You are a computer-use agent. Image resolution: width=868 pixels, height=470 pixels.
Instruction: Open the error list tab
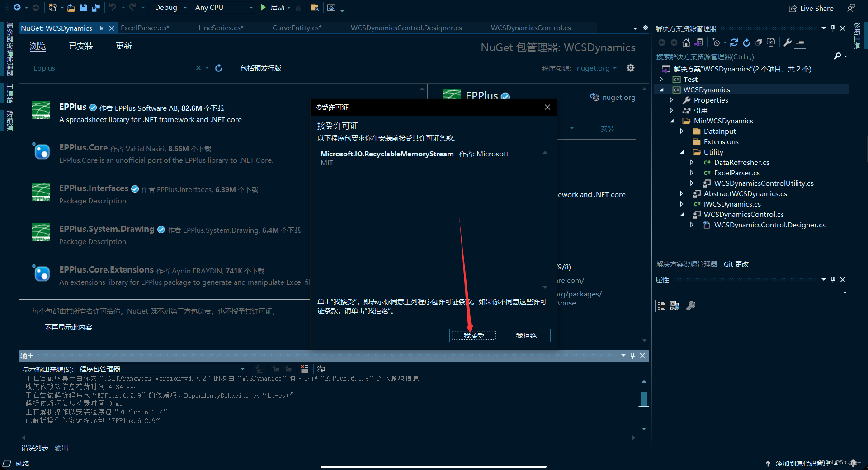[35, 447]
